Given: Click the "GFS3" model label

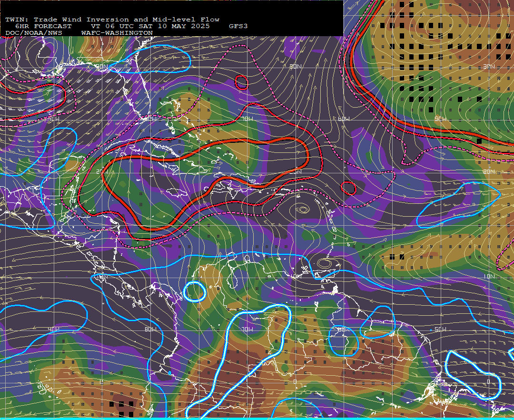Looking at the screenshot, I should [238, 26].
